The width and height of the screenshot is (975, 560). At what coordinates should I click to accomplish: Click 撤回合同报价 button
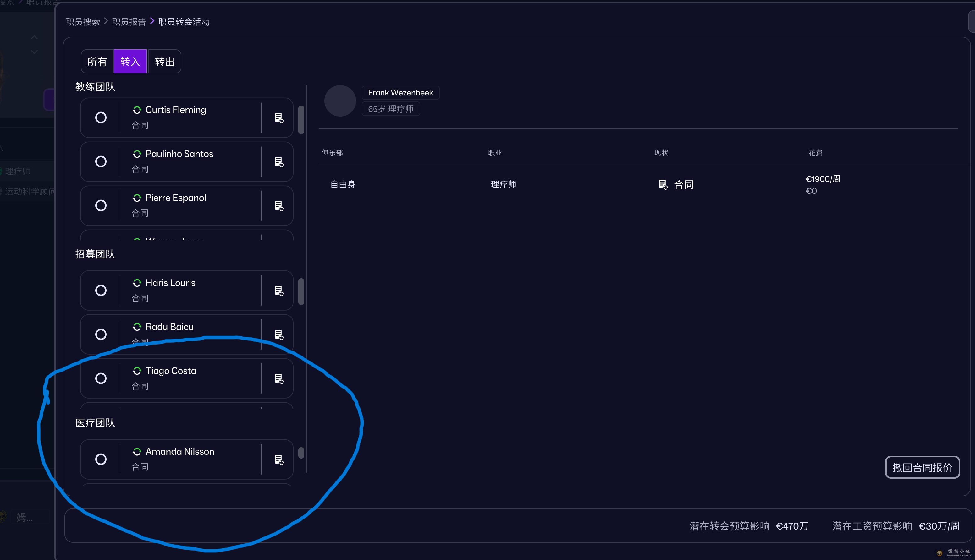(x=922, y=467)
